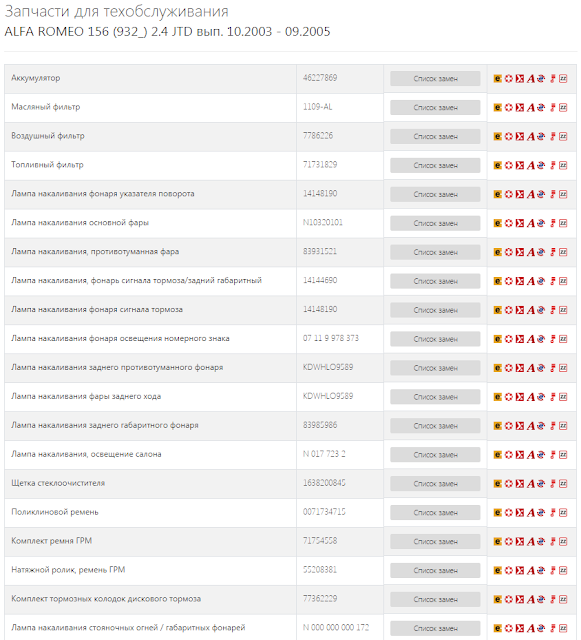581x640 pixels.
Task: Click the red gear-circle icon for Масляный фильтр
Action: 508,107
